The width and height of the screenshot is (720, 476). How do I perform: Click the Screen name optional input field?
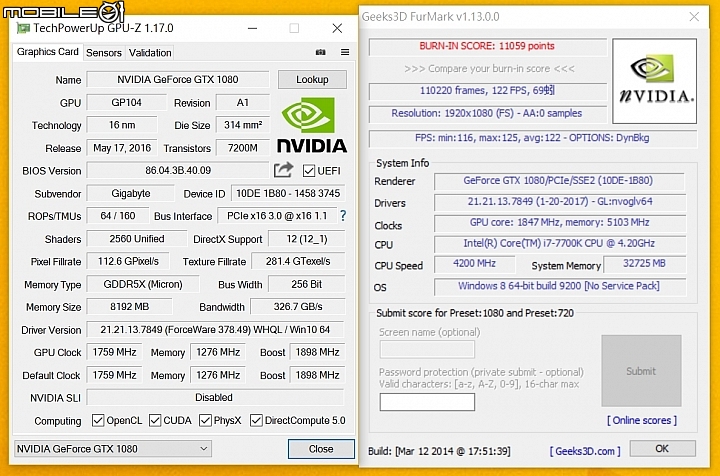[x=427, y=349]
